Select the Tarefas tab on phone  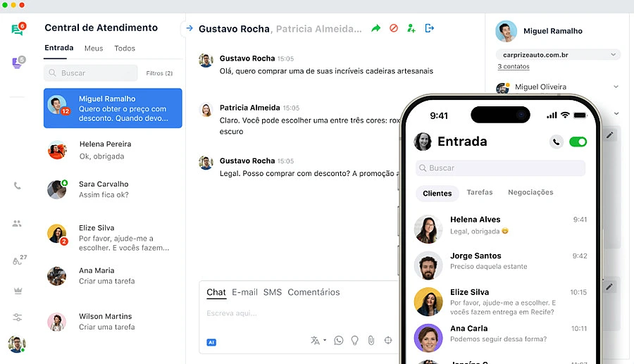point(480,192)
